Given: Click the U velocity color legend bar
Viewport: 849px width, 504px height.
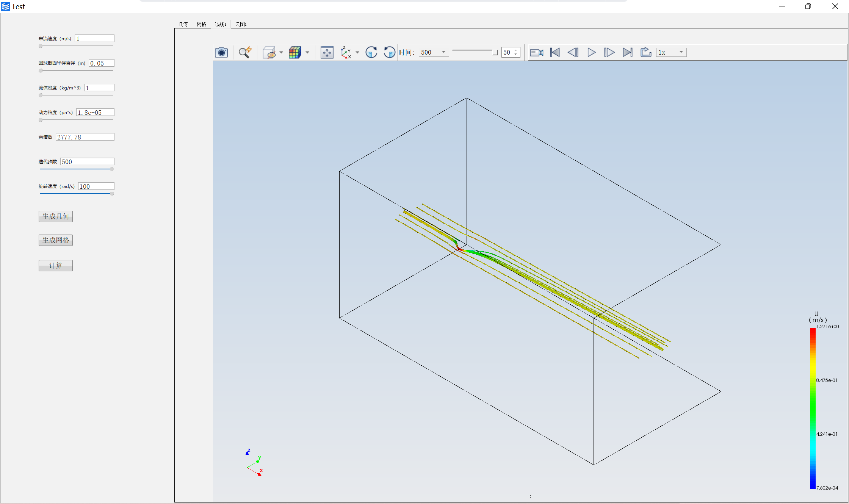Looking at the screenshot, I should (x=813, y=408).
